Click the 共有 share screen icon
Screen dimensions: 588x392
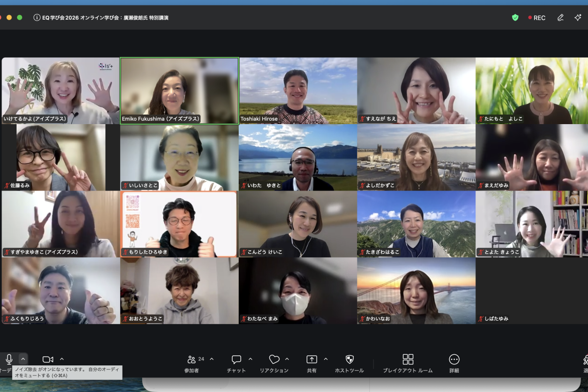(x=312, y=363)
